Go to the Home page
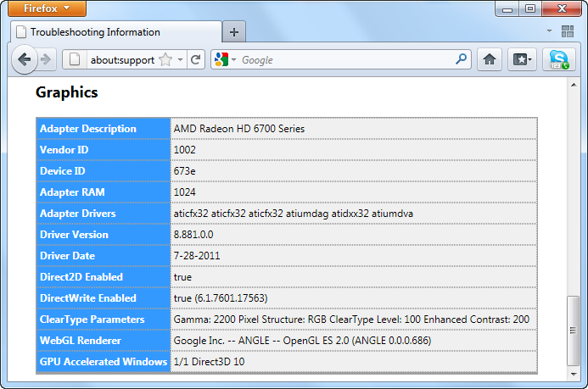 490,59
